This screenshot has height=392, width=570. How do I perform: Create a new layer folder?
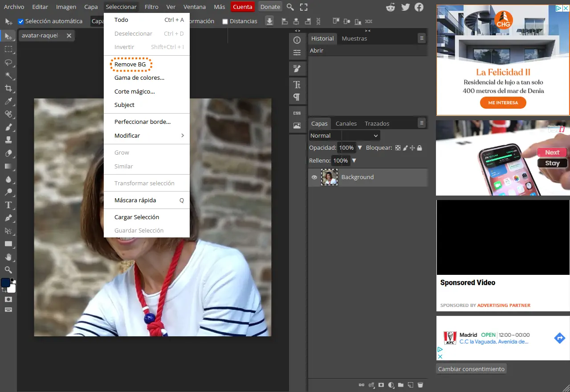point(401,385)
